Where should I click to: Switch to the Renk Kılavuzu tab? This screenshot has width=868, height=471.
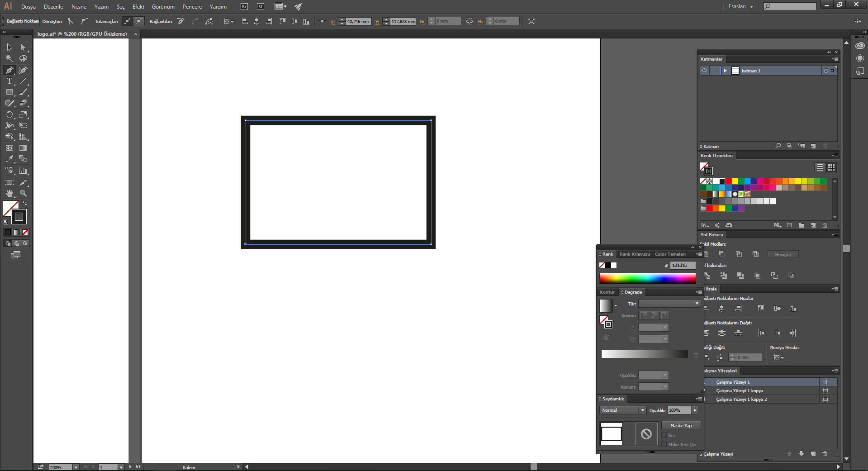tap(635, 254)
